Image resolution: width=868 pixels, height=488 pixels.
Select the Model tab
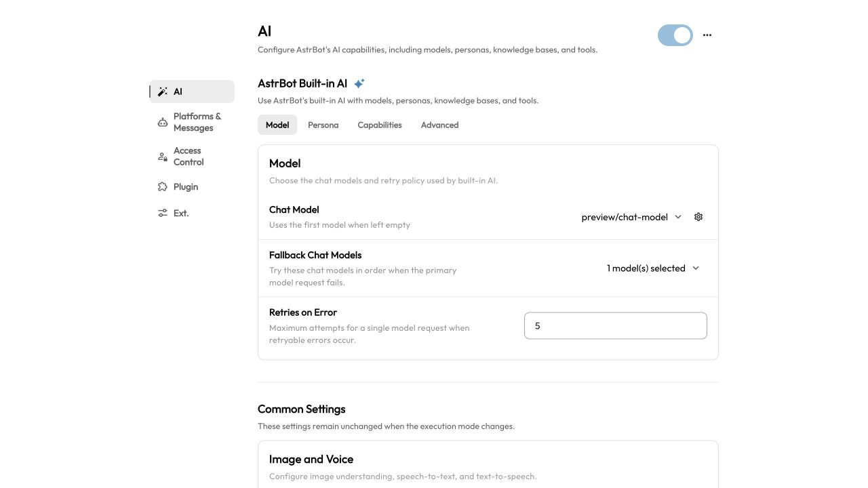pyautogui.click(x=277, y=125)
